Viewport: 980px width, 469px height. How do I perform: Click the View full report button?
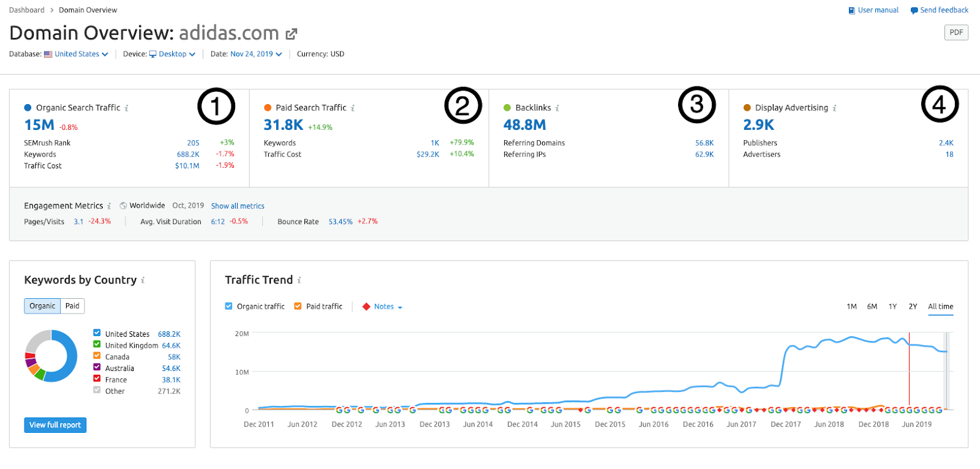pyautogui.click(x=55, y=425)
